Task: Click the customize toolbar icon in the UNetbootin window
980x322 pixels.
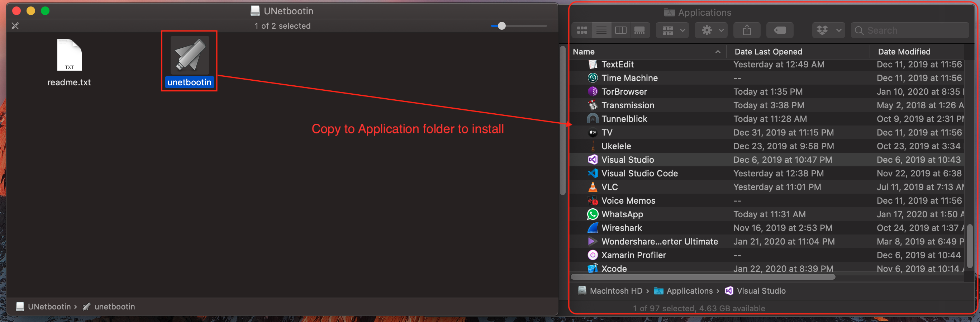Action: click(15, 26)
